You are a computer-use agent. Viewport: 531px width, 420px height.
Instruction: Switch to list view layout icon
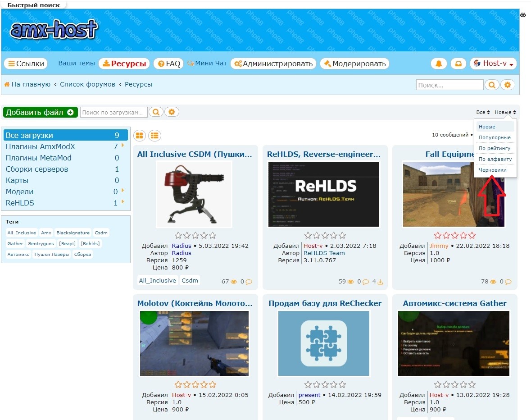point(154,135)
